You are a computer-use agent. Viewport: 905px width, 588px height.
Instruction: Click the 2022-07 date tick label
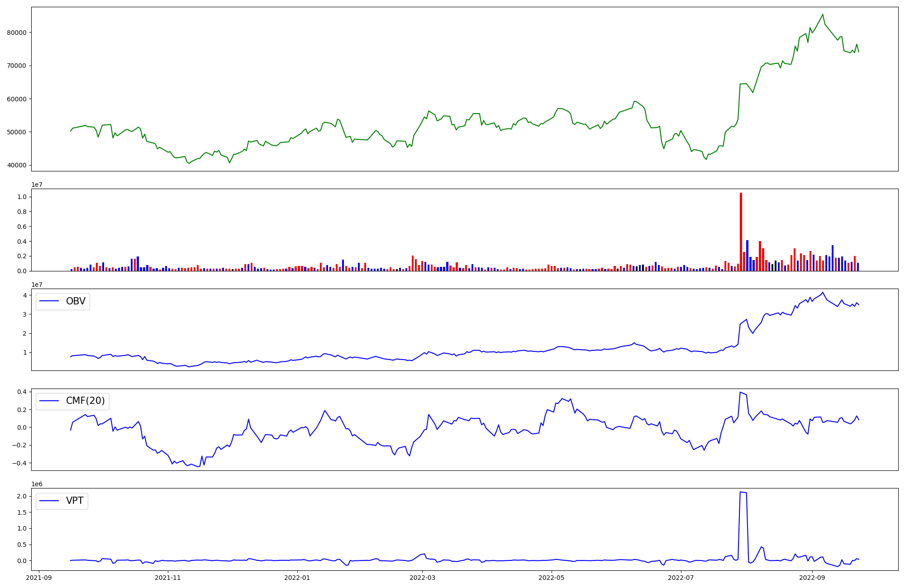pos(681,578)
